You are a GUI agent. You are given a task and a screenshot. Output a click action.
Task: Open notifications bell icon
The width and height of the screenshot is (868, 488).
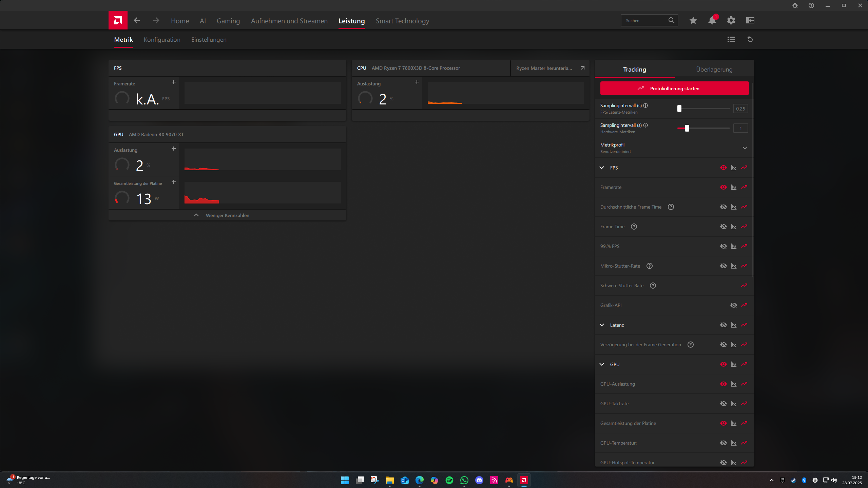(712, 21)
